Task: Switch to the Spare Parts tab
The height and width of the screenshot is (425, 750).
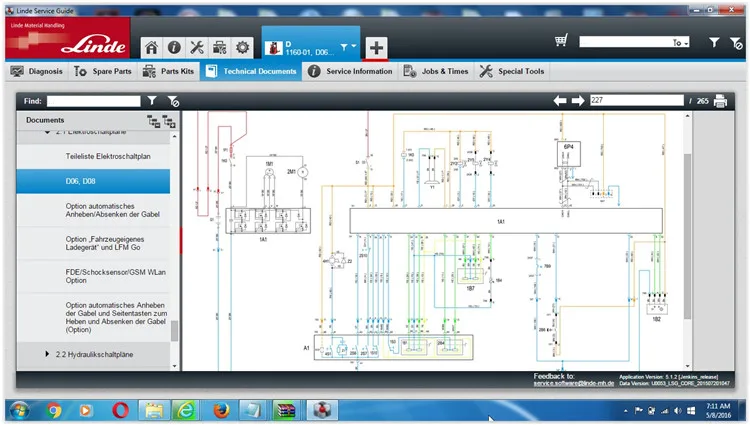Action: click(x=103, y=71)
